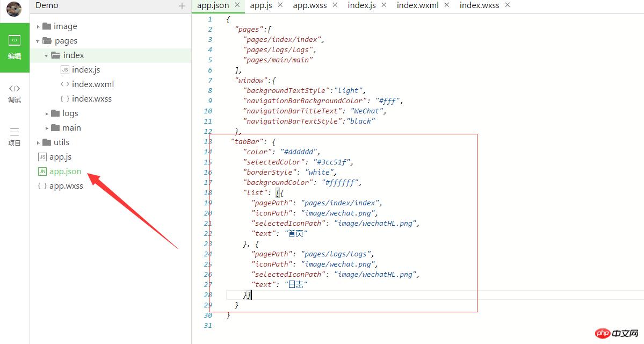Expand the image folder
The image size is (644, 344).
coord(39,26)
